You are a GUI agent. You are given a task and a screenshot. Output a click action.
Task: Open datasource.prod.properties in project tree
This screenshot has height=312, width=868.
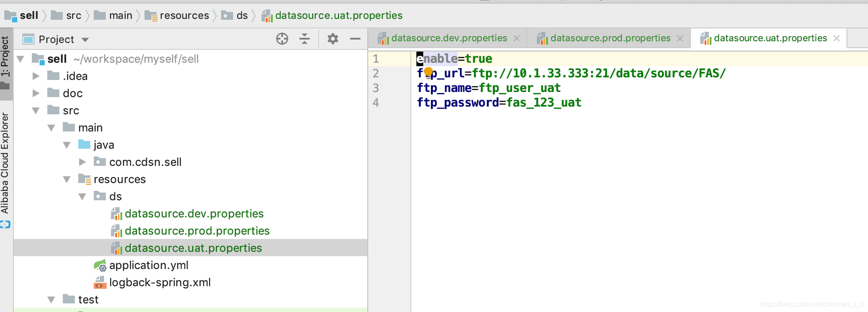click(197, 231)
